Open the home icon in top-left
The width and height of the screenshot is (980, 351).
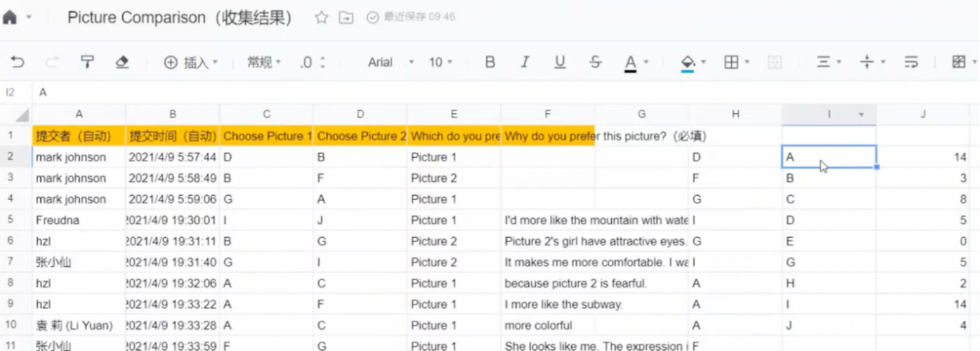(10, 18)
